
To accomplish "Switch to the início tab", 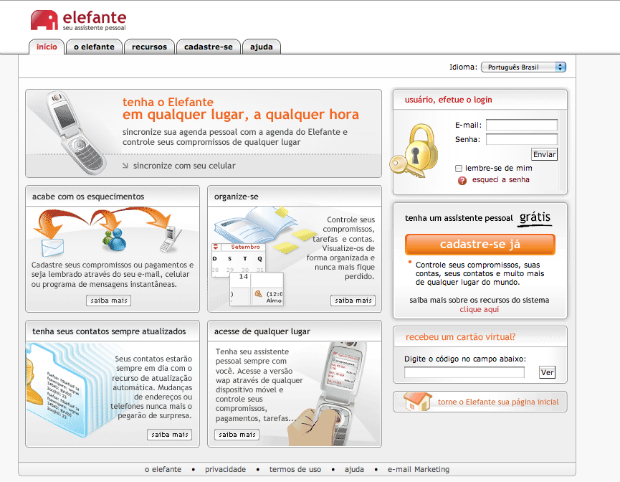I will click(47, 47).
